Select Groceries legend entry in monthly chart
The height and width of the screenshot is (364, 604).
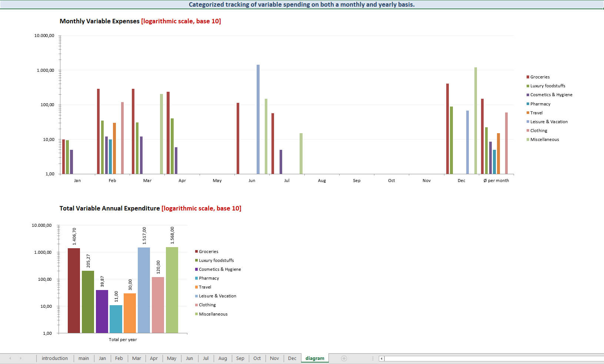pyautogui.click(x=540, y=77)
